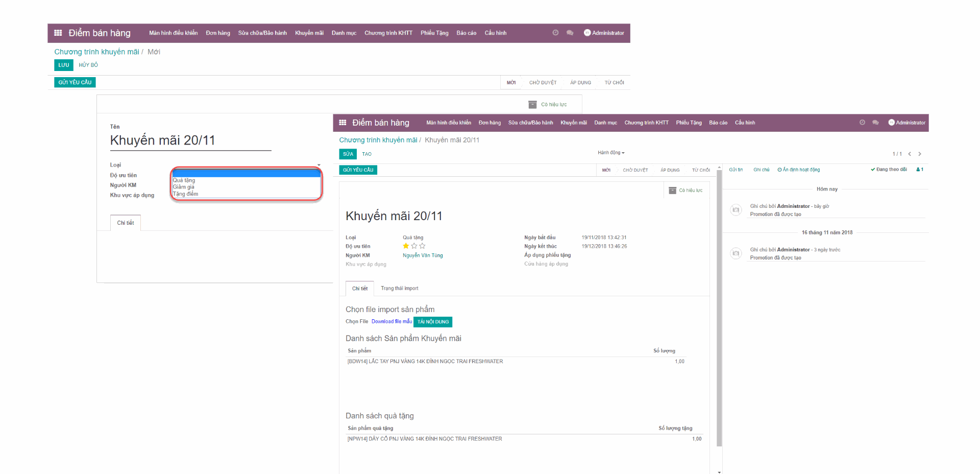The width and height of the screenshot is (980, 474).
Task: Click the follower count person icon
Action: (x=919, y=169)
